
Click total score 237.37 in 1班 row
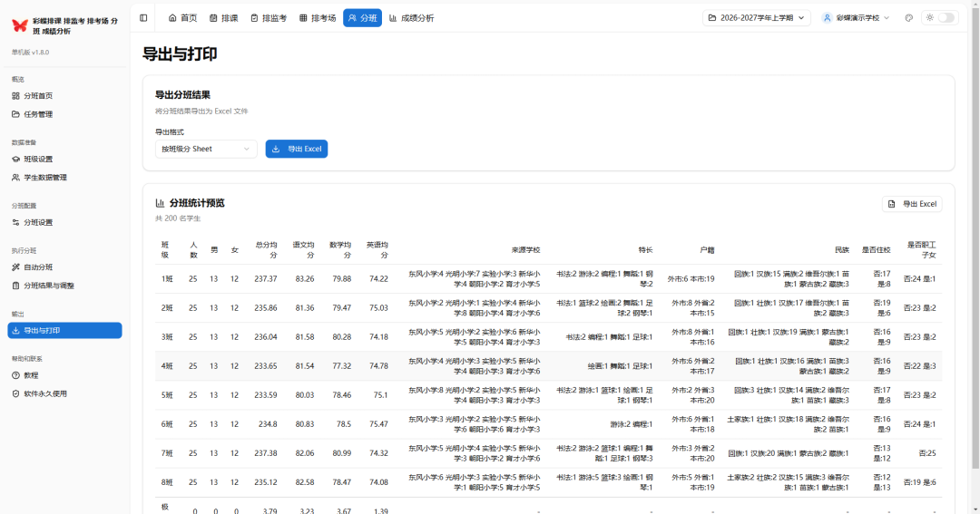coord(266,279)
